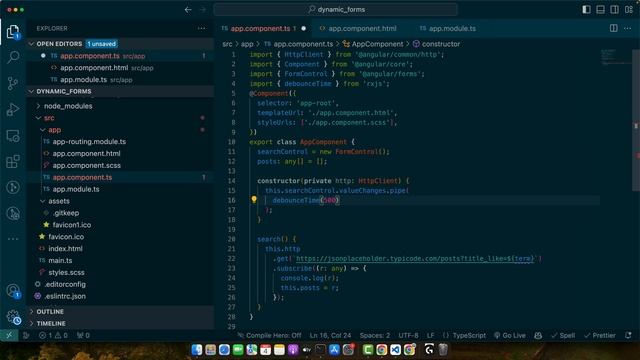Click the feedback person icon in status bar
Screen dimensions: 640x360
538,336
